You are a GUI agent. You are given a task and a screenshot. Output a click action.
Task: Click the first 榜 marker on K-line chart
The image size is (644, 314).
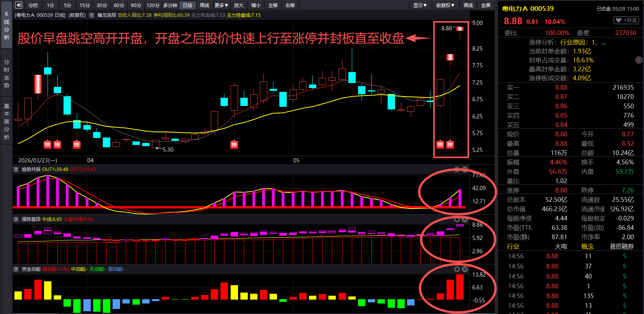[x=48, y=145]
